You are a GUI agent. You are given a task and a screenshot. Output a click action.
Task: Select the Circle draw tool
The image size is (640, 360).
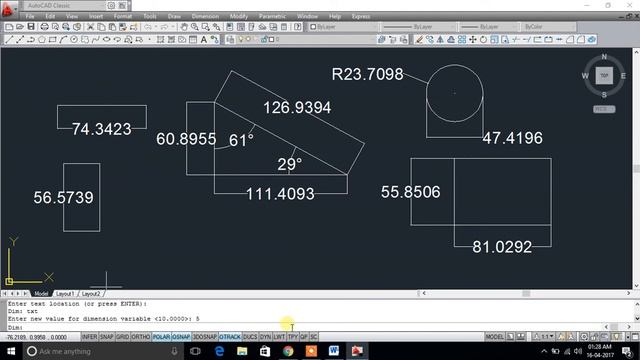pos(74,40)
